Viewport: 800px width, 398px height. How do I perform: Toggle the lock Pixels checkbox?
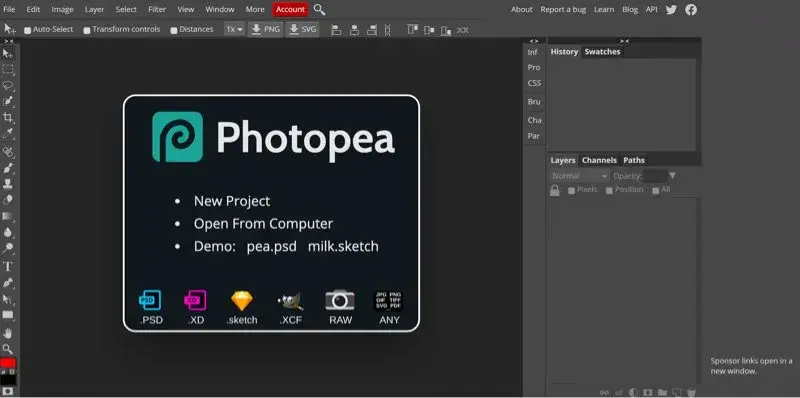click(571, 190)
